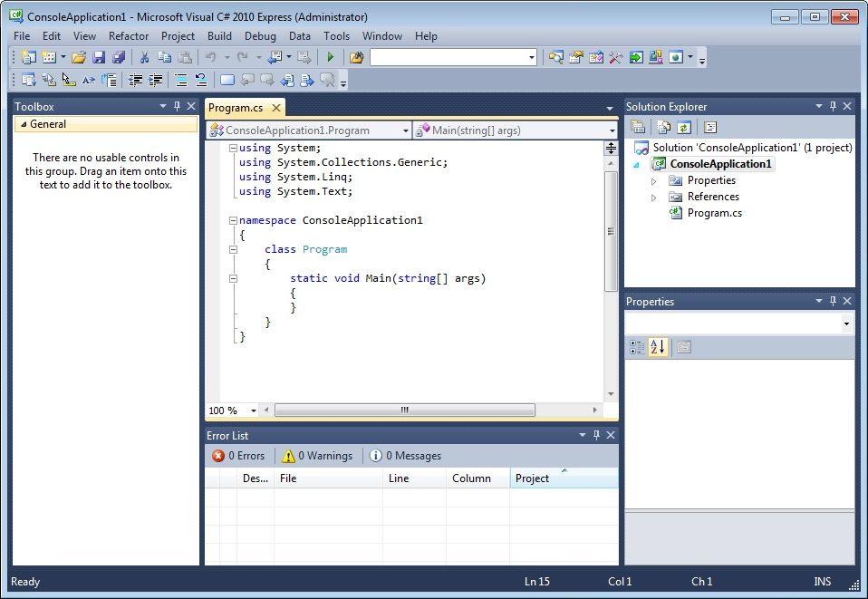
Task: Click the Extension Manager icon
Action: coord(656,57)
